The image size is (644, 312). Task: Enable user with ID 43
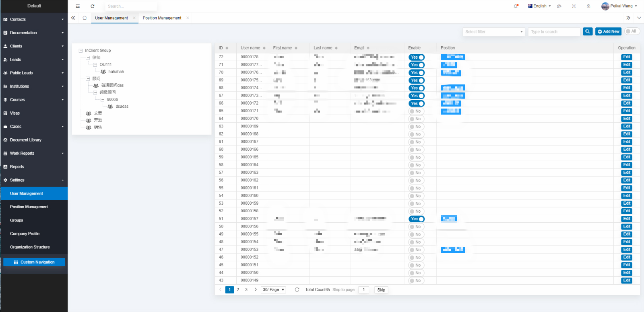[x=417, y=281]
